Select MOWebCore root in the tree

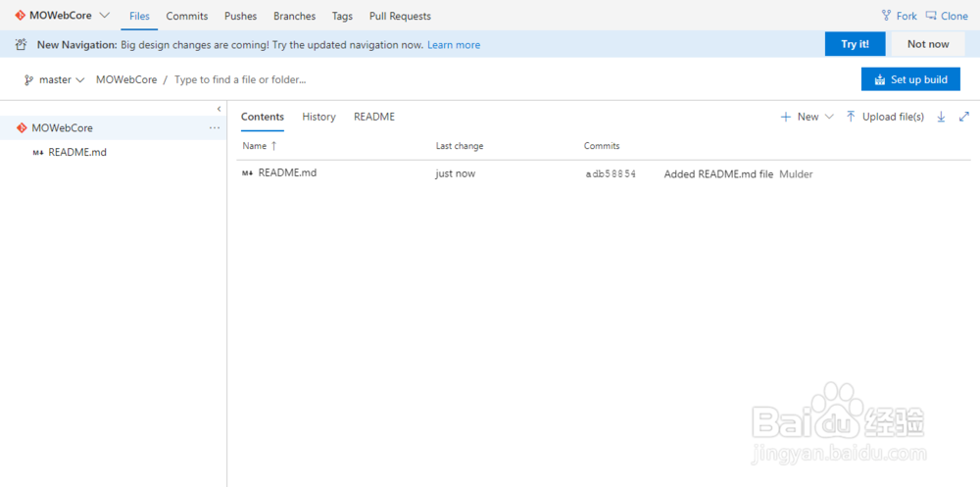coord(113,127)
